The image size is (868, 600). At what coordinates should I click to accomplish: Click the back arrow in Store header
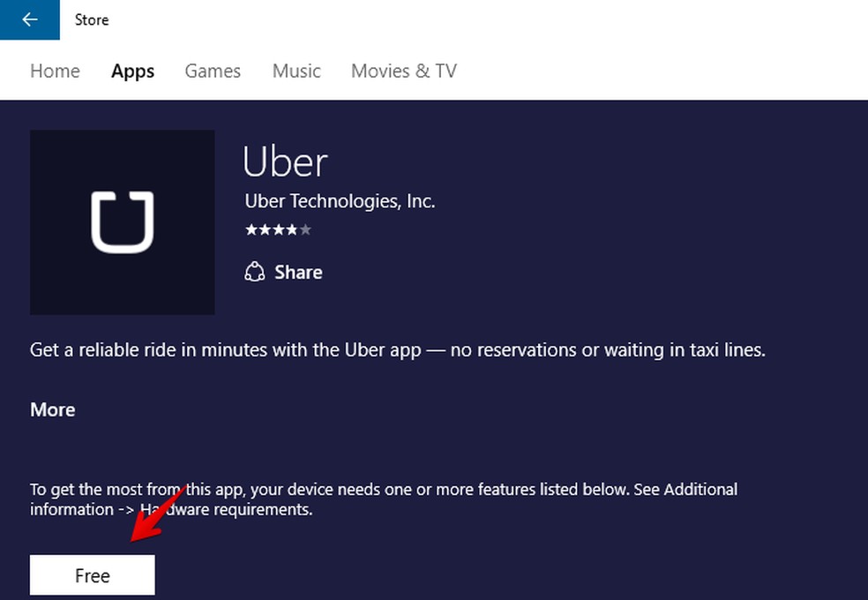click(29, 19)
